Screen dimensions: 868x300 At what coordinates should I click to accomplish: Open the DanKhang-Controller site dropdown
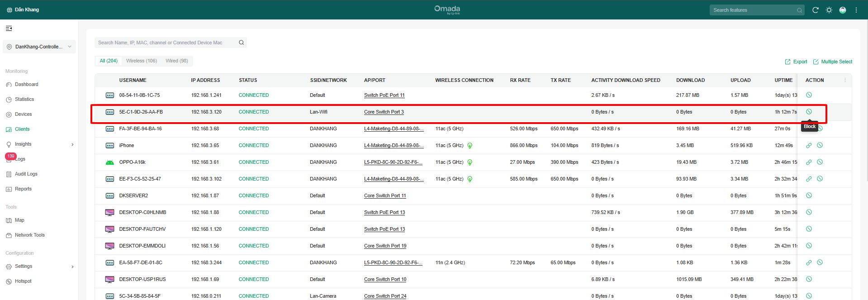click(39, 47)
